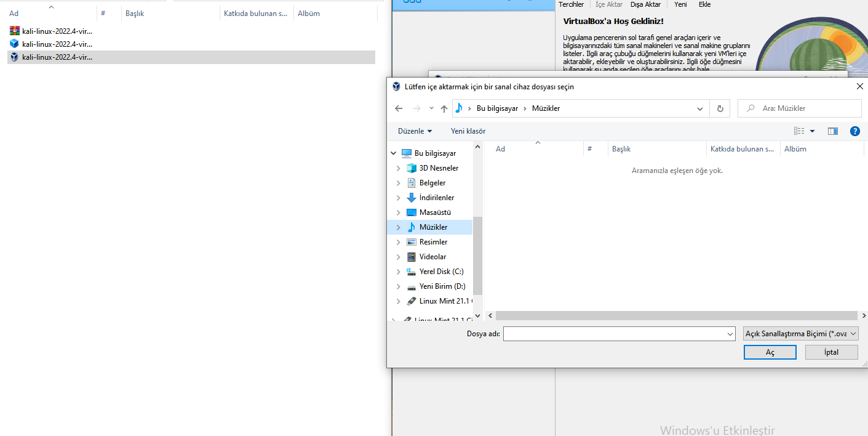868x436 pixels.
Task: Select Belgeler folder in sidebar
Action: click(x=432, y=183)
